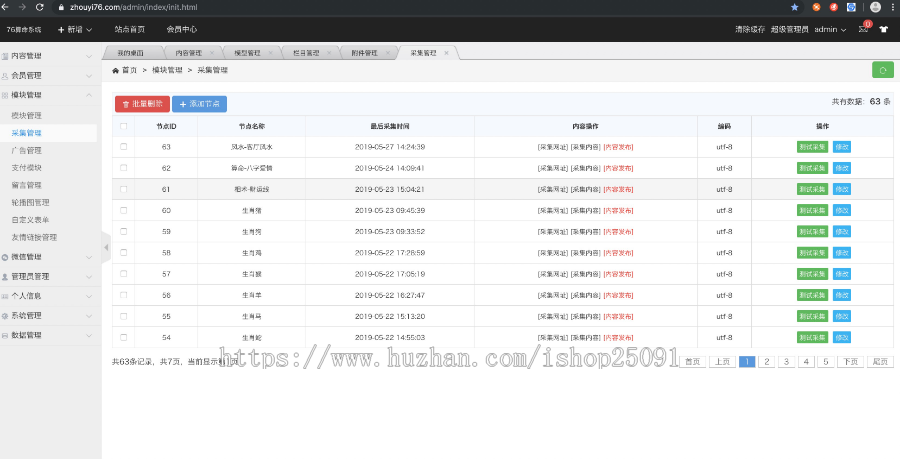Close the 采集管理 tab
The image size is (900, 459).
[446, 53]
